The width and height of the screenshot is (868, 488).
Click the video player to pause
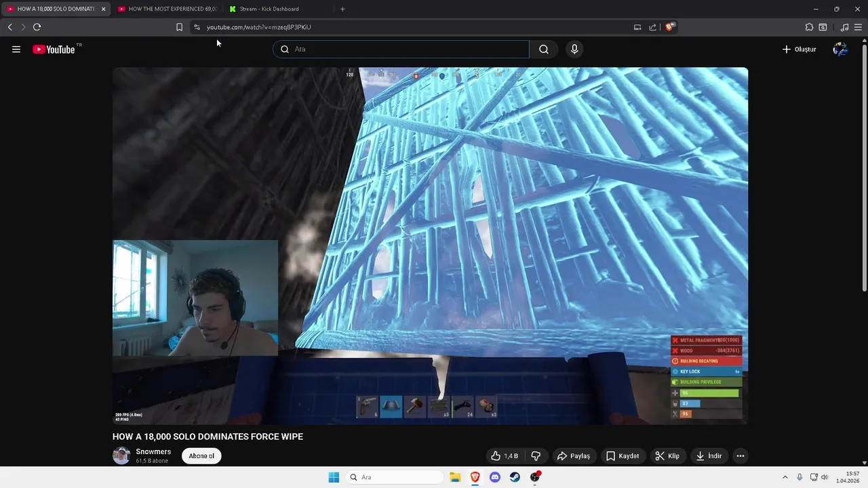[x=430, y=245]
